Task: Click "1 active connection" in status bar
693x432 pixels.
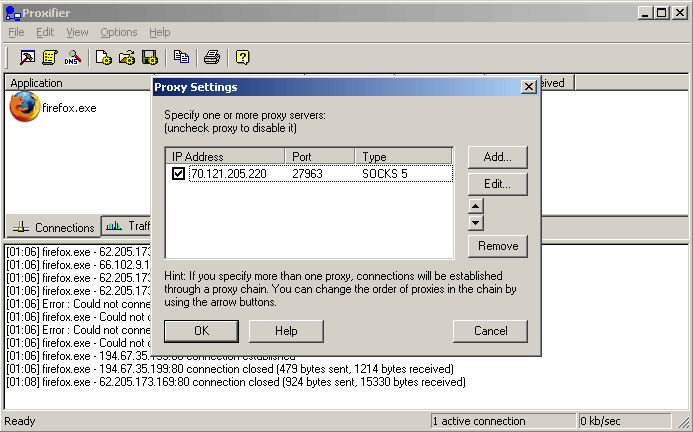Action: [503, 421]
